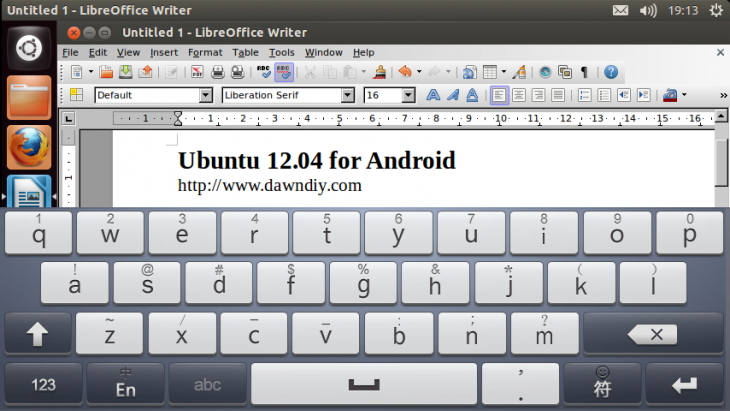Click the vertical scrollbar up arrow

pos(721,115)
